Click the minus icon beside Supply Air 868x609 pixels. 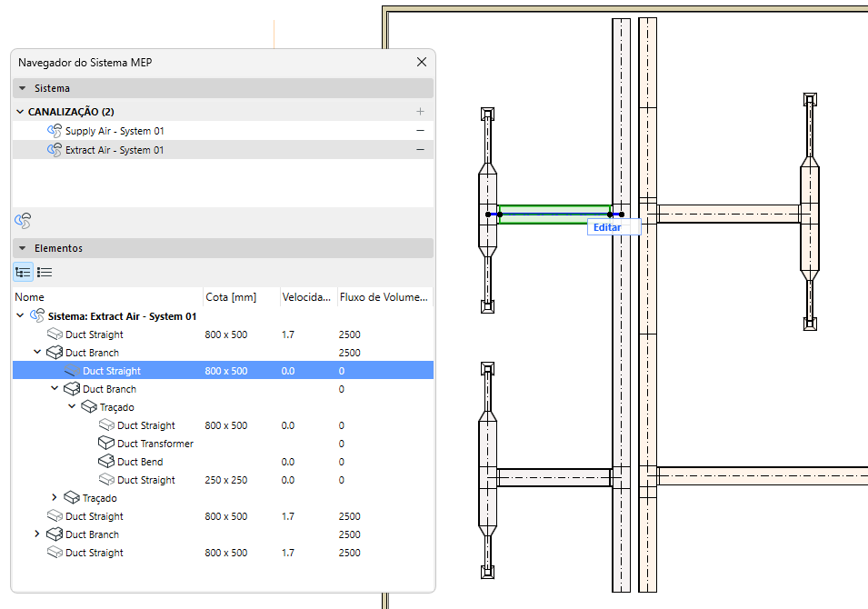pyautogui.click(x=420, y=131)
